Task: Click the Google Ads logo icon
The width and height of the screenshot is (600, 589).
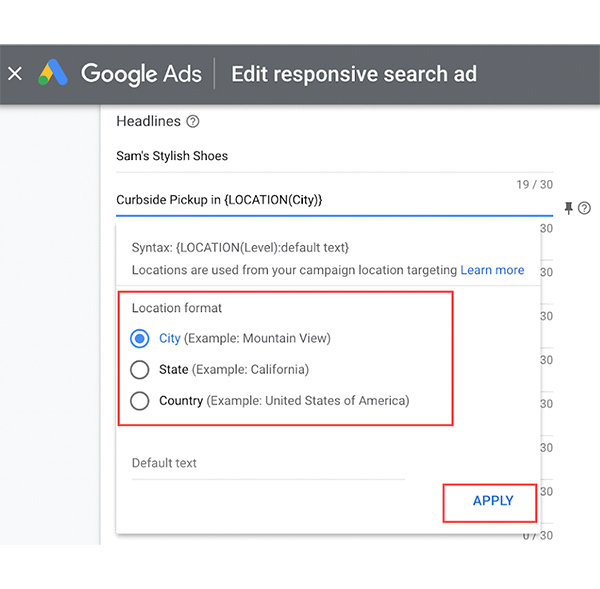Action: click(x=53, y=72)
